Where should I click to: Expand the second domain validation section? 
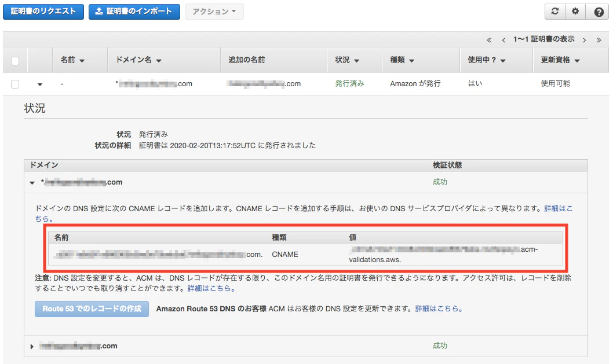tap(32, 347)
